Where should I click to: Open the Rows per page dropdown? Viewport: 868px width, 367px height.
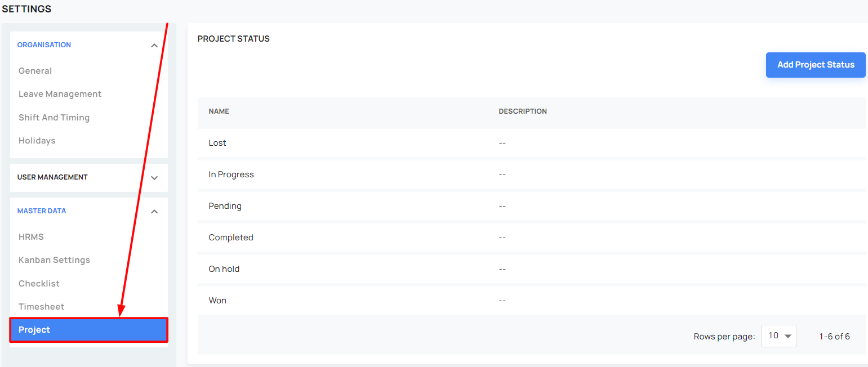point(778,336)
